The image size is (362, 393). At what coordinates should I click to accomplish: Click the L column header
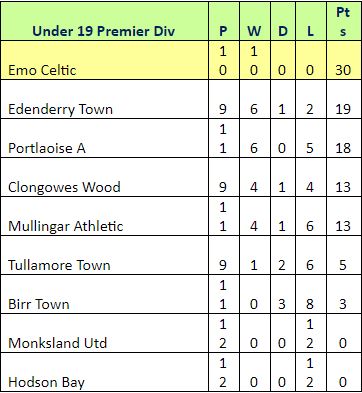pyautogui.click(x=310, y=31)
